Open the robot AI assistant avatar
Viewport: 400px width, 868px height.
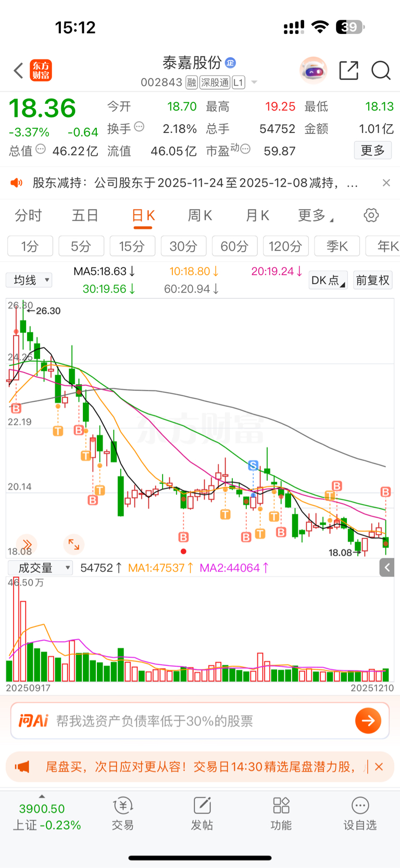point(313,70)
